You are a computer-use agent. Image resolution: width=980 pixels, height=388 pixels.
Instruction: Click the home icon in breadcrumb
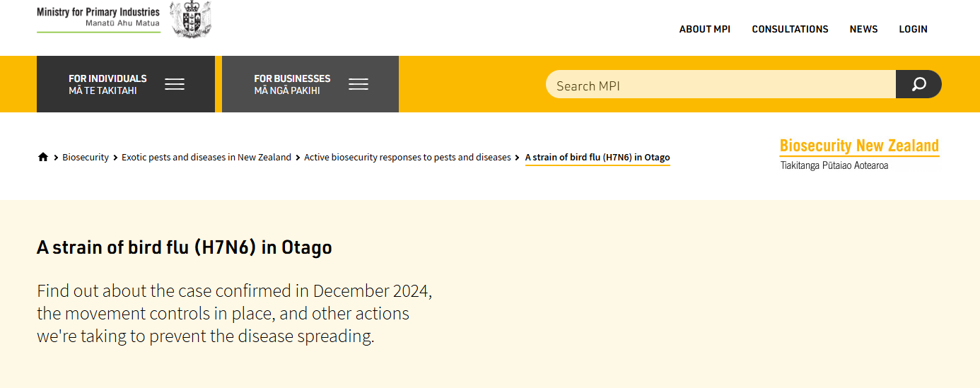(43, 157)
